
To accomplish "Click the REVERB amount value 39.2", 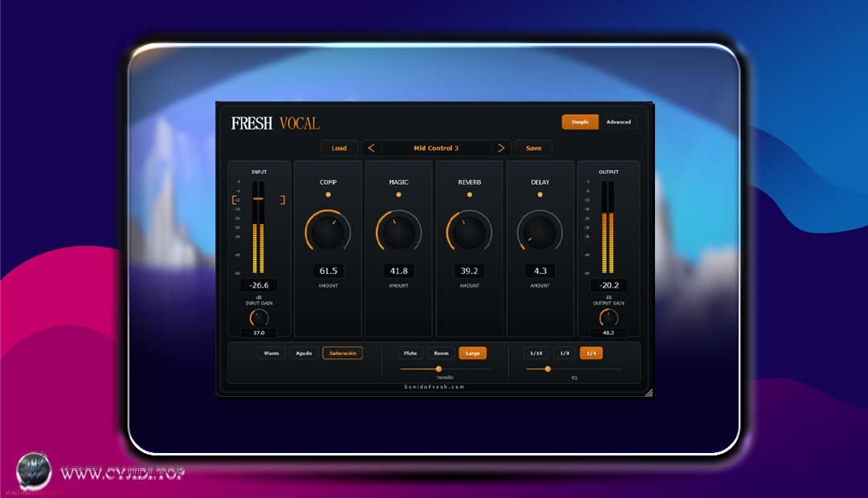I will [x=469, y=271].
